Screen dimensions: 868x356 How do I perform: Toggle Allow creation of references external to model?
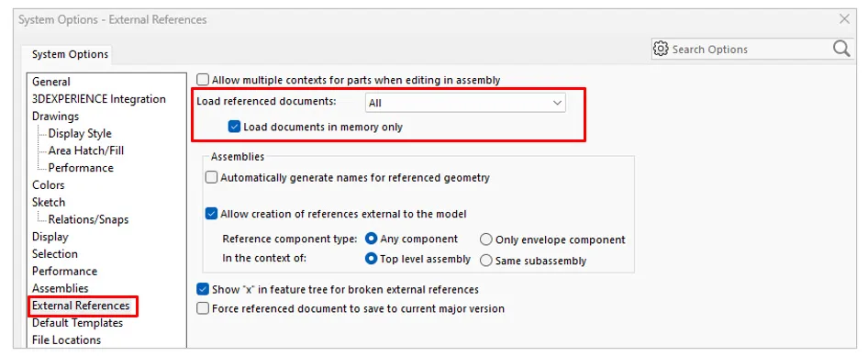(211, 214)
